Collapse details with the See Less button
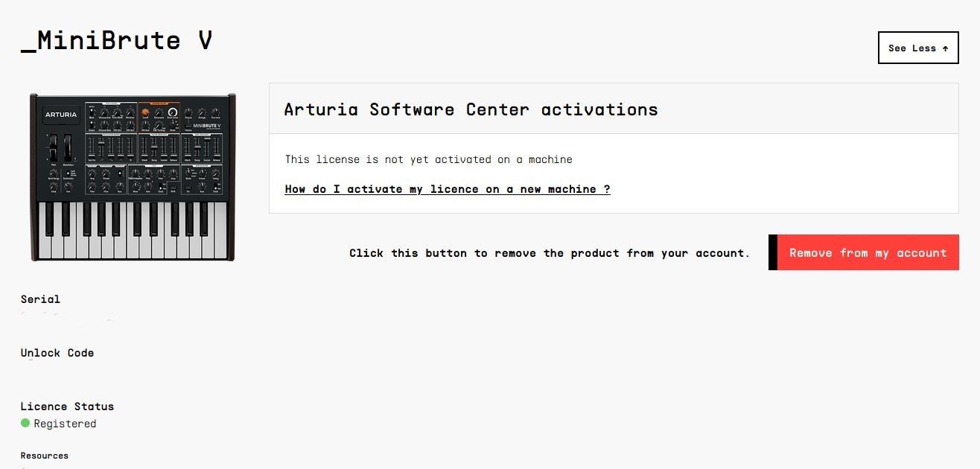 pos(917,48)
